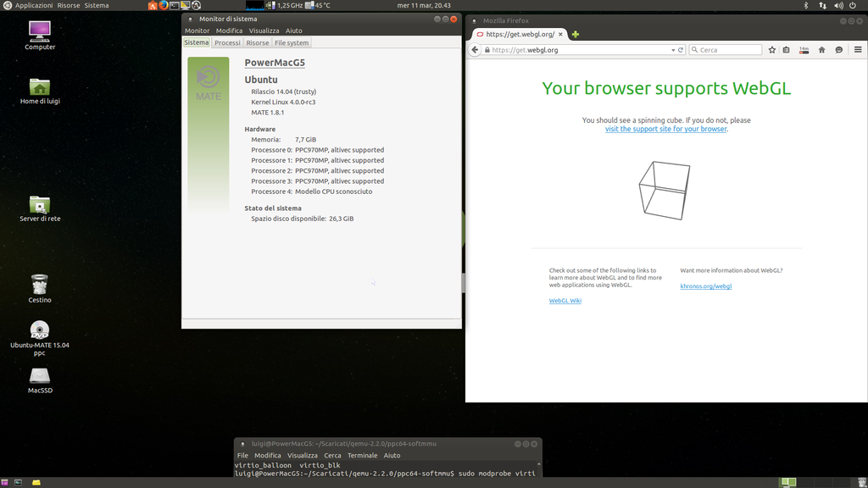
Task: Open the Server di rete desktop icon
Action: 40,208
